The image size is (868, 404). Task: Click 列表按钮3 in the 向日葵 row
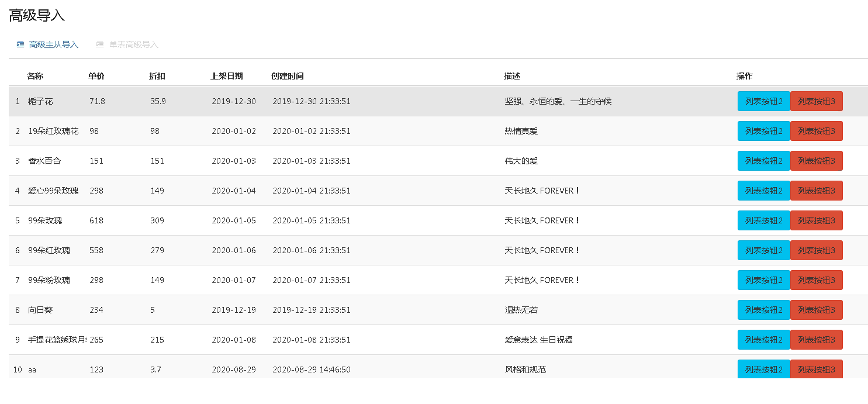pyautogui.click(x=816, y=310)
